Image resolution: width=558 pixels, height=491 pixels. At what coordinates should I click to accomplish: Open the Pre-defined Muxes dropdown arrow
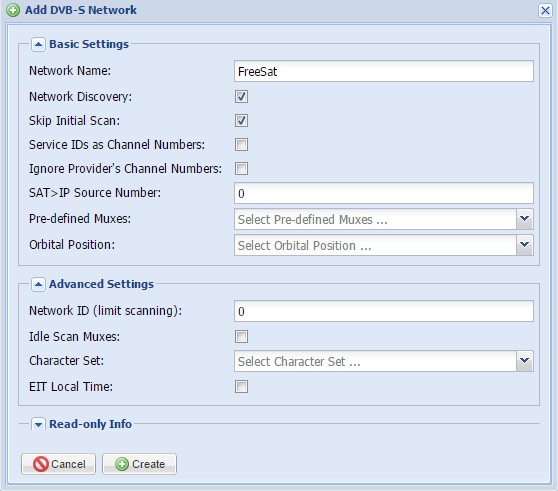pos(524,219)
